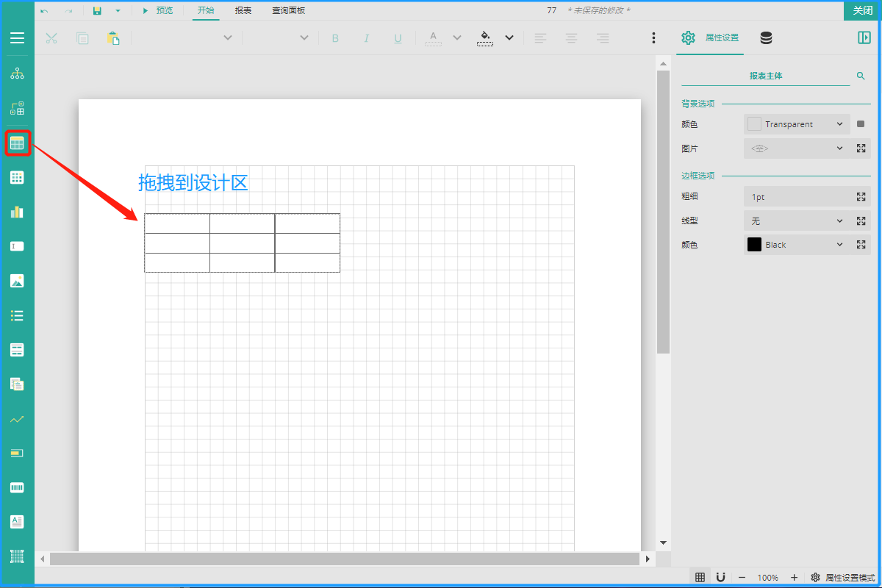Collapse the properties panel on the right
The height and width of the screenshot is (588, 882).
[x=864, y=37]
